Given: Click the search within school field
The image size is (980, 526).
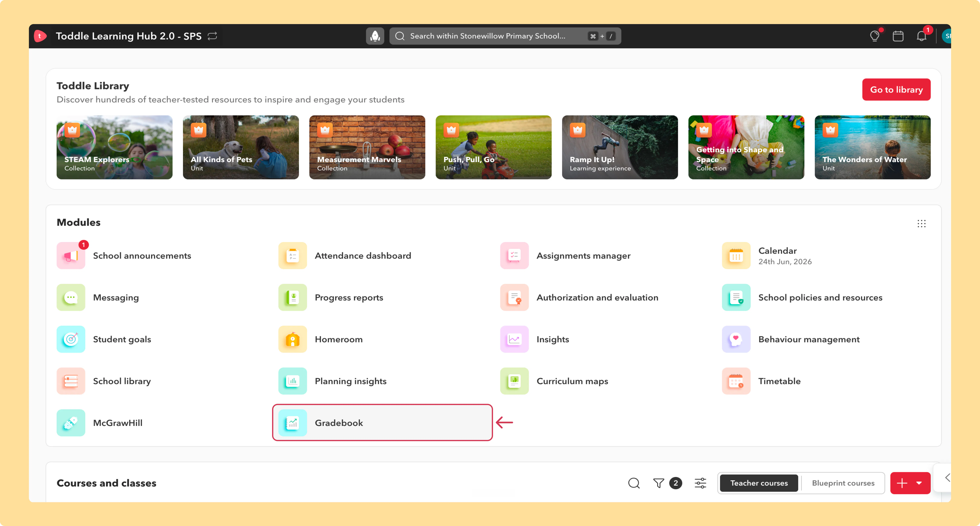Looking at the screenshot, I should pyautogui.click(x=505, y=36).
